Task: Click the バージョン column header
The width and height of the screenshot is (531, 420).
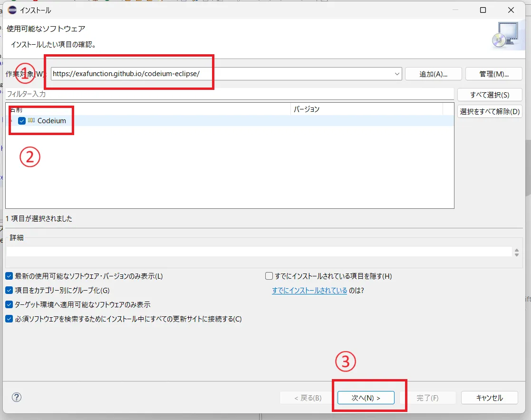Action: [367, 109]
